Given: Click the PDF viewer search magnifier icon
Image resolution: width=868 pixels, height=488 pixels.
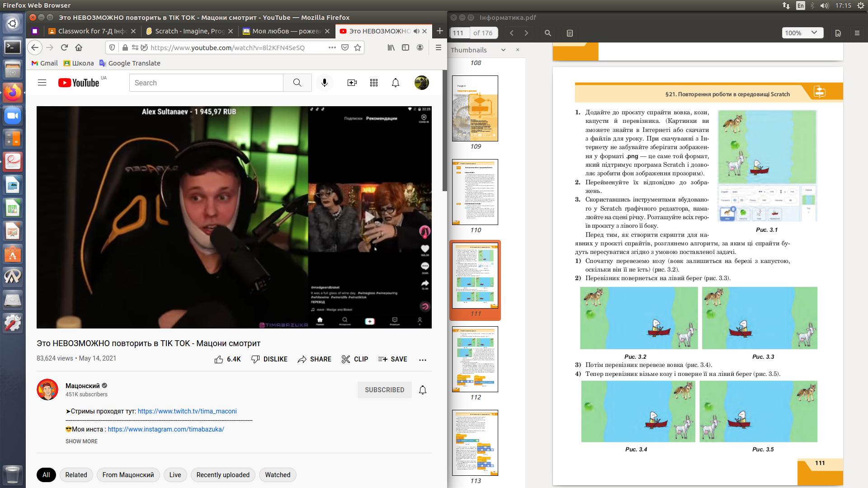Looking at the screenshot, I should point(548,33).
